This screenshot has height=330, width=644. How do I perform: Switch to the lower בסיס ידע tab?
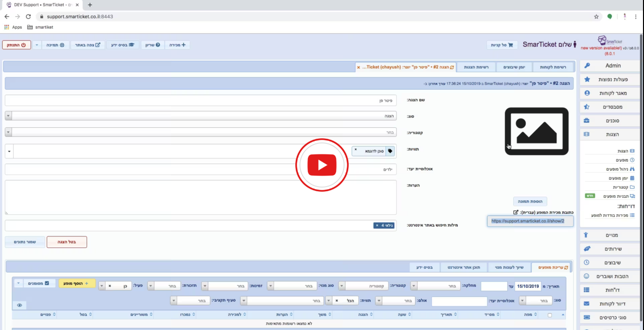[425, 267]
